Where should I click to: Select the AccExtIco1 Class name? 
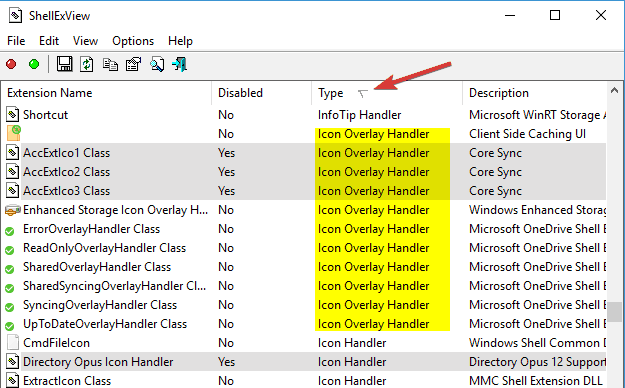pyautogui.click(x=67, y=153)
